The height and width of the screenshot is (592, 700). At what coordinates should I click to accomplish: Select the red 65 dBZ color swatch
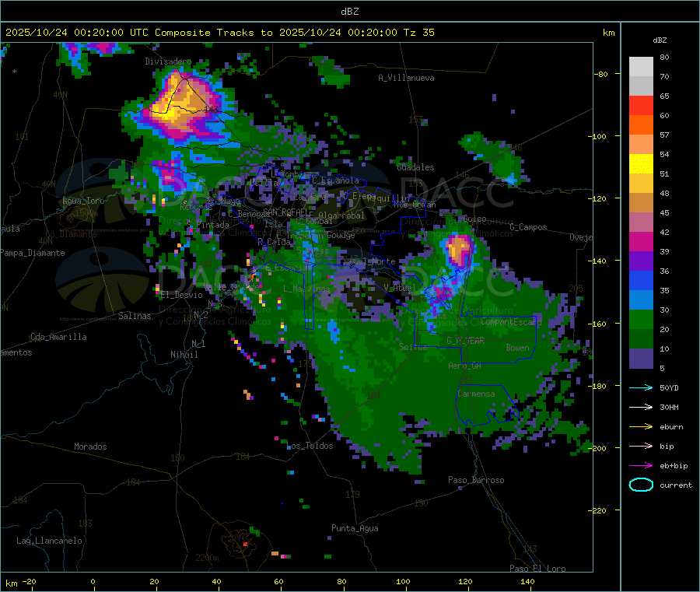641,105
